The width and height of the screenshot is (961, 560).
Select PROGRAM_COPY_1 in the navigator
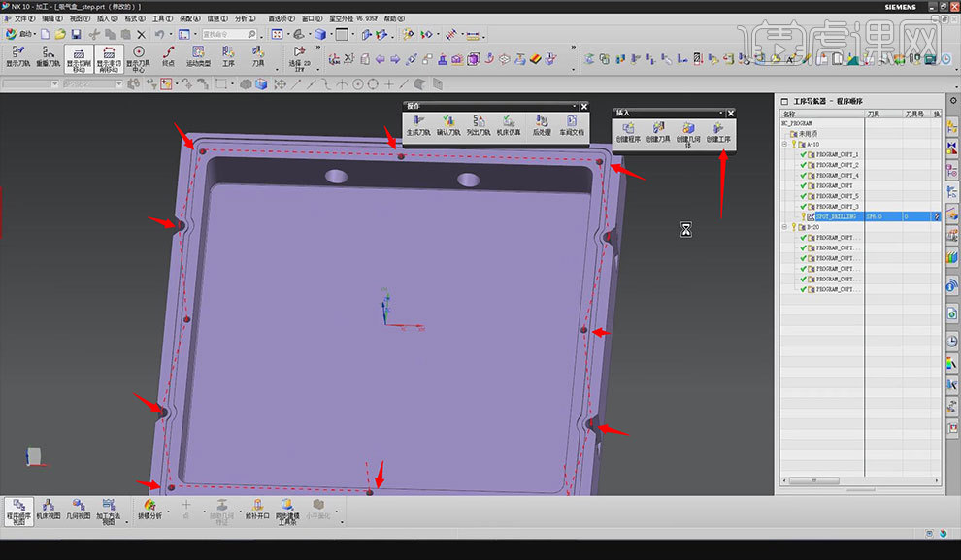(837, 154)
